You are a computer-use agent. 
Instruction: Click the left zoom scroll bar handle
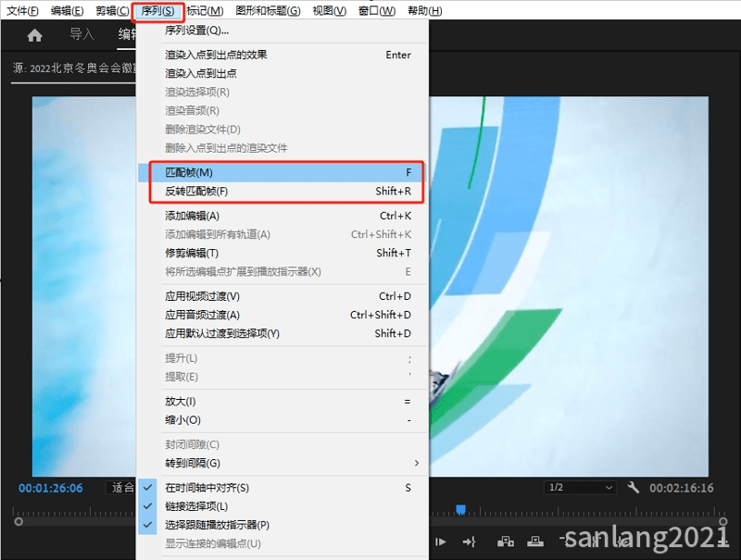click(19, 522)
